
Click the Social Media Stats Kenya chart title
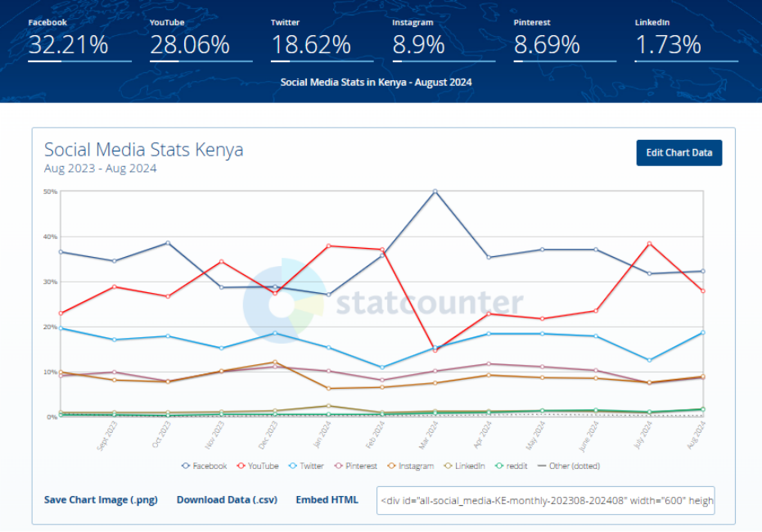pos(143,150)
